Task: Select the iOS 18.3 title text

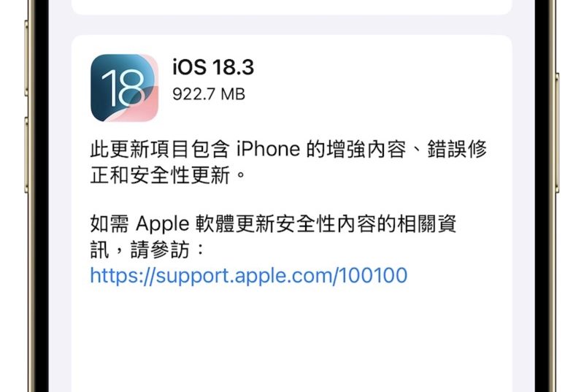Action: tap(213, 67)
